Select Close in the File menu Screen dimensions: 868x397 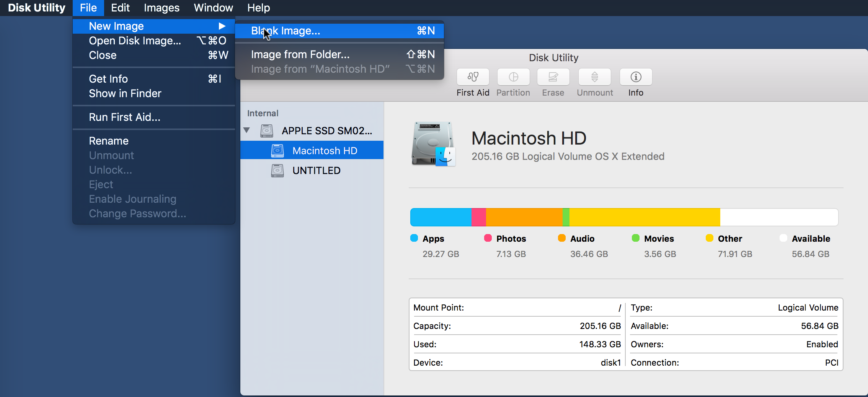point(154,55)
